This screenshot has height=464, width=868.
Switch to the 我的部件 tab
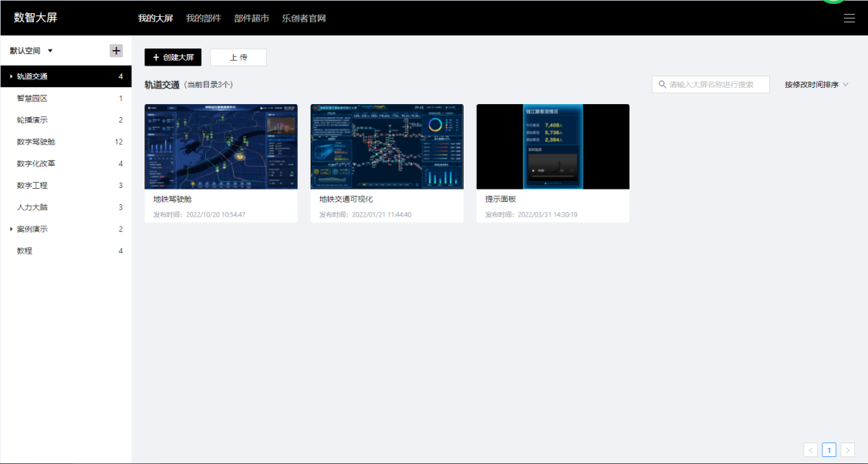point(204,18)
